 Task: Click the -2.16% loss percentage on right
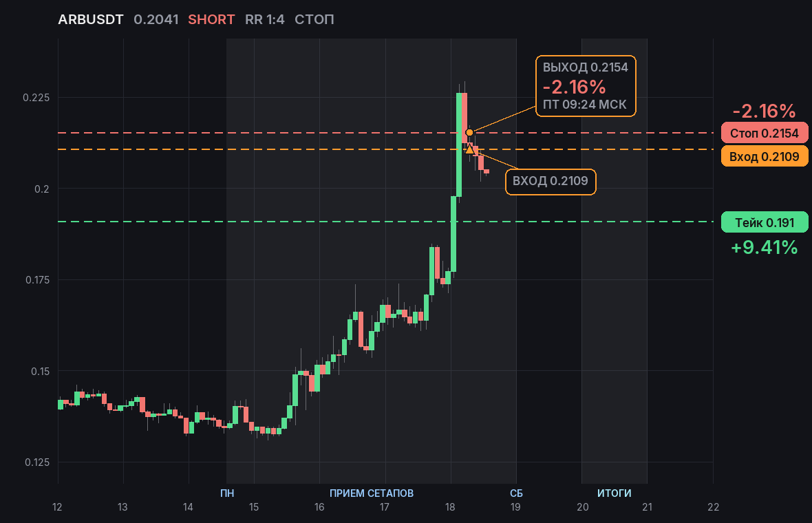tap(765, 111)
